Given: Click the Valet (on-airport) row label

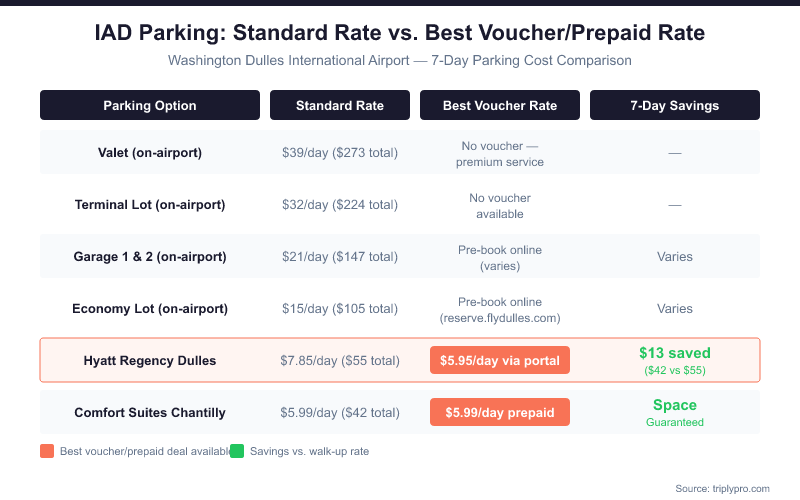Looking at the screenshot, I should [x=150, y=153].
